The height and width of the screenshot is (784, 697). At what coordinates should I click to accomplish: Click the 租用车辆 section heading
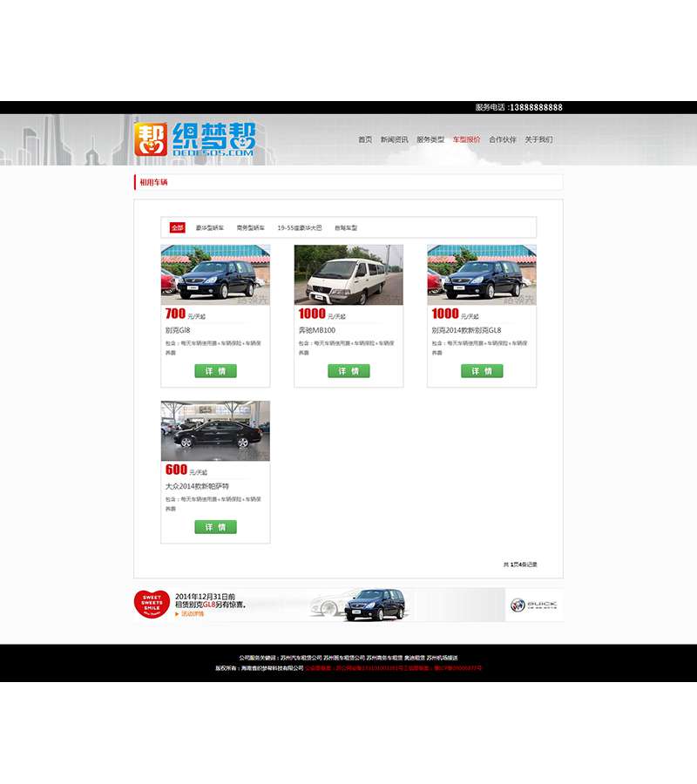[153, 183]
